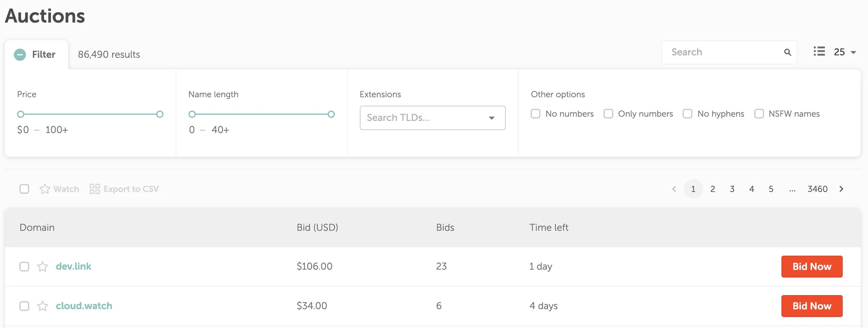Image resolution: width=868 pixels, height=328 pixels.
Task: Click the search magnifier icon
Action: point(787,52)
